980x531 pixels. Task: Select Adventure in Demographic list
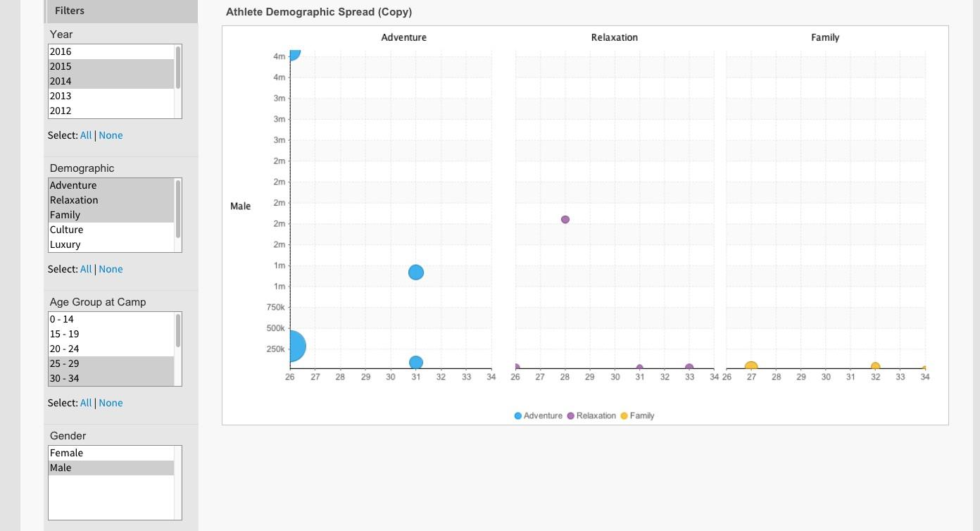click(111, 185)
